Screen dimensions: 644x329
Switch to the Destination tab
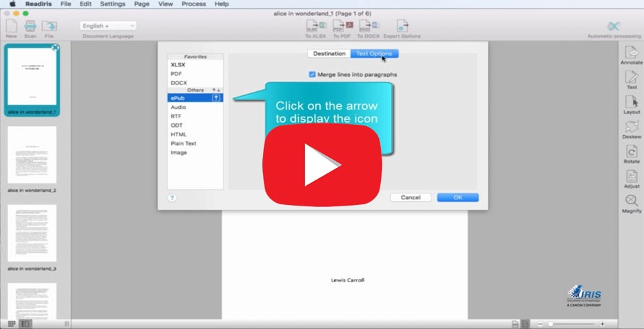click(x=329, y=53)
